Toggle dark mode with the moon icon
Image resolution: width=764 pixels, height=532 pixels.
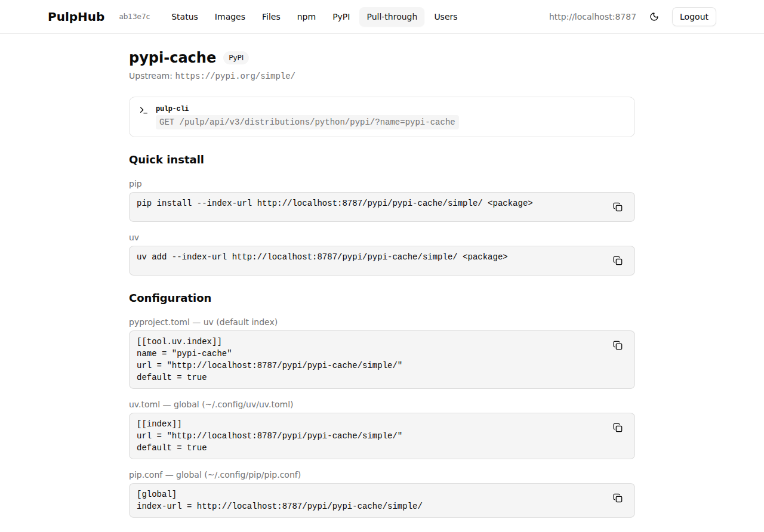(x=654, y=17)
